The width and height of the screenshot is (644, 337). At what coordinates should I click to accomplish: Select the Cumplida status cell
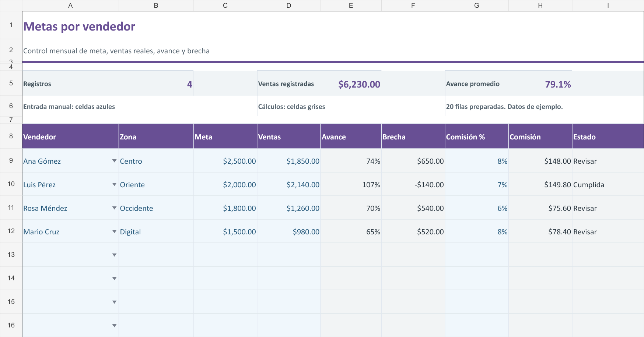pyautogui.click(x=608, y=184)
